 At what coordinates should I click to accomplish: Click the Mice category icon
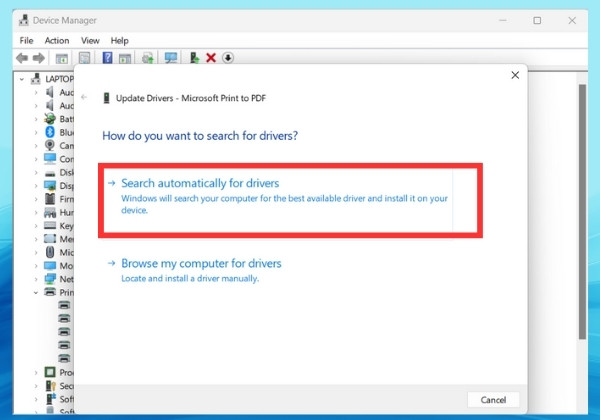[50, 252]
